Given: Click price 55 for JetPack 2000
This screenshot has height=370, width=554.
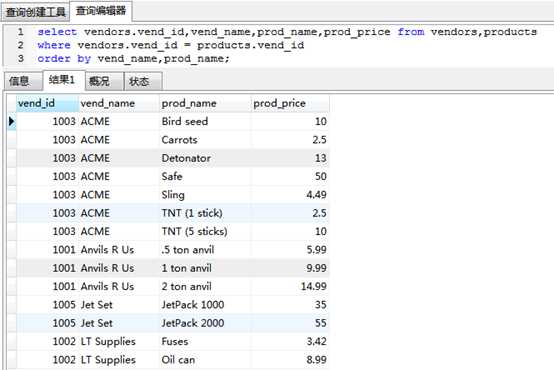Looking at the screenshot, I should 290,323.
